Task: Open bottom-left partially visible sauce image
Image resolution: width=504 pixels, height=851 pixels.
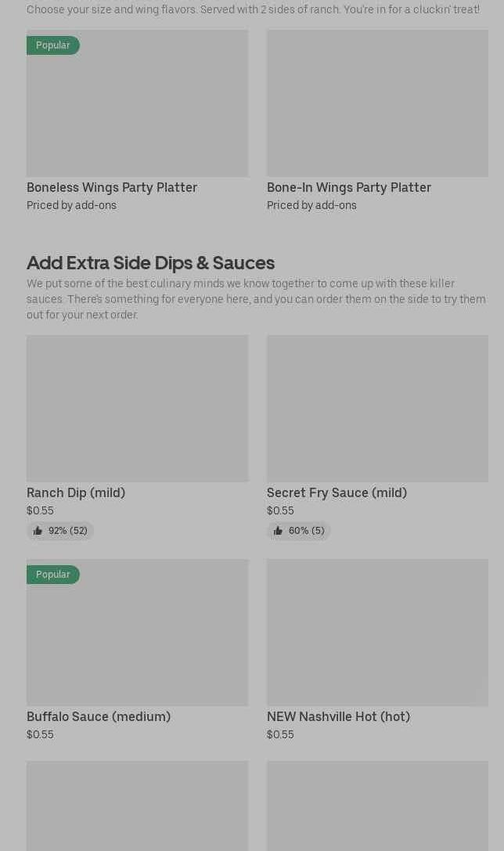Action: [x=137, y=806]
